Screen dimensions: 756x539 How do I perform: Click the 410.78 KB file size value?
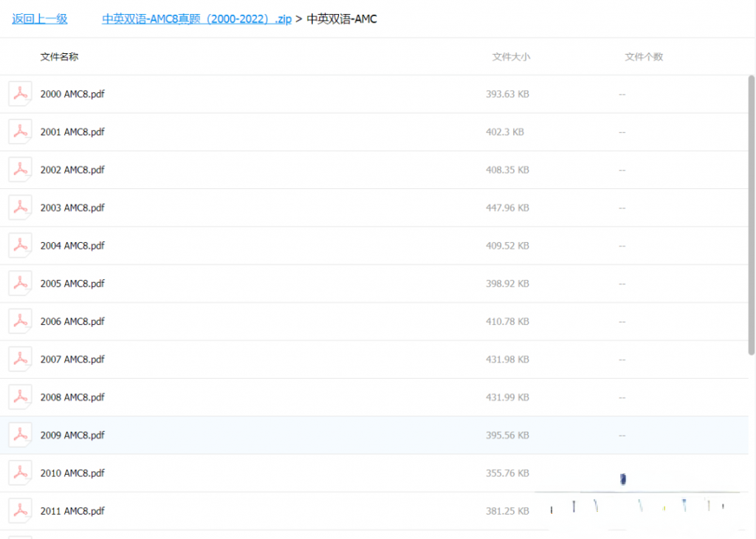(507, 322)
